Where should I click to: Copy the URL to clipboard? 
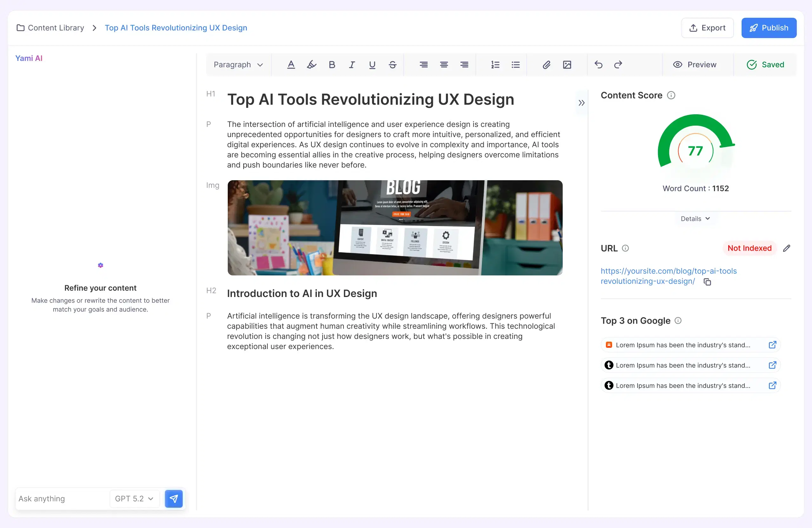click(707, 282)
